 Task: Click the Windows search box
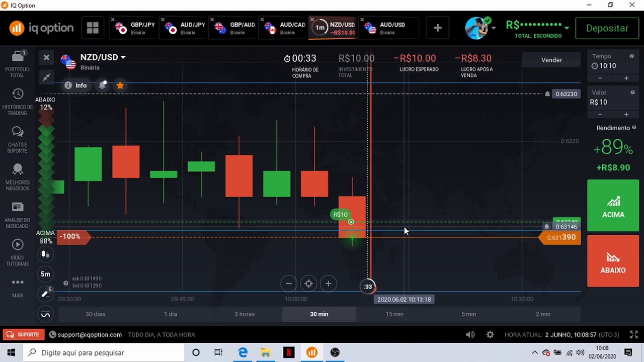tap(104, 352)
